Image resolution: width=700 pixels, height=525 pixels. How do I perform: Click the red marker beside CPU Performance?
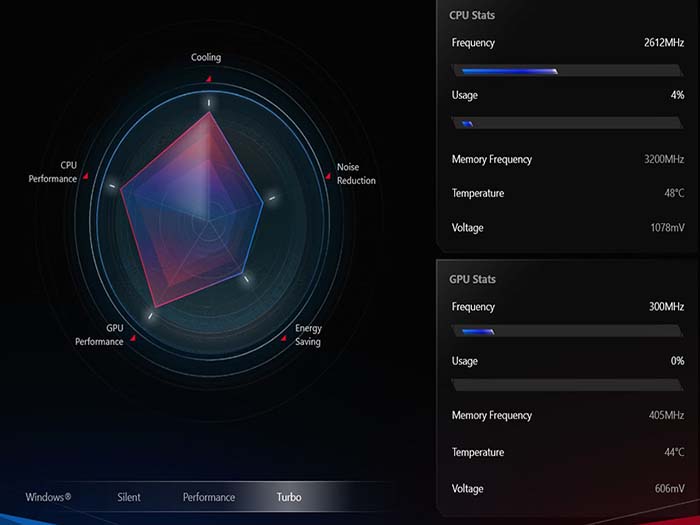[x=85, y=176]
